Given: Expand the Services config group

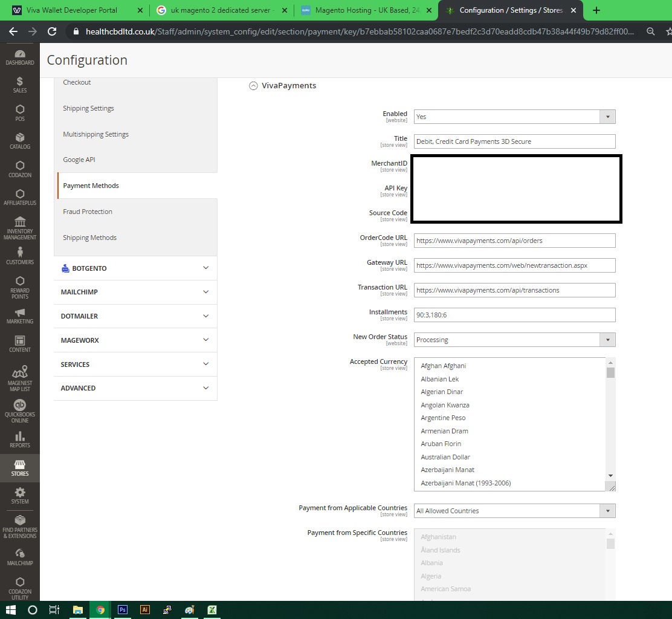Looking at the screenshot, I should (135, 365).
